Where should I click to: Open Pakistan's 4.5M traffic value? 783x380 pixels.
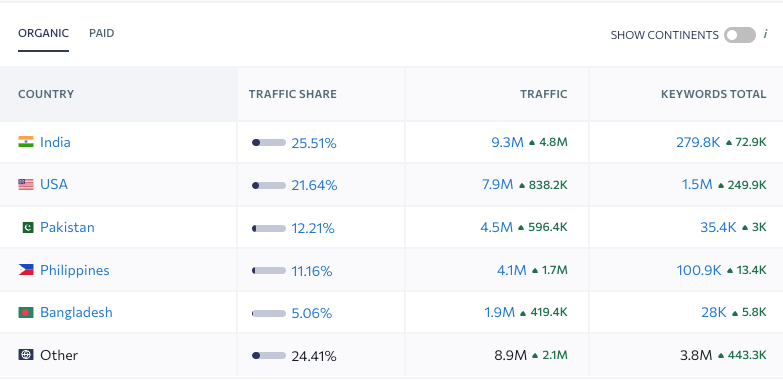point(496,227)
